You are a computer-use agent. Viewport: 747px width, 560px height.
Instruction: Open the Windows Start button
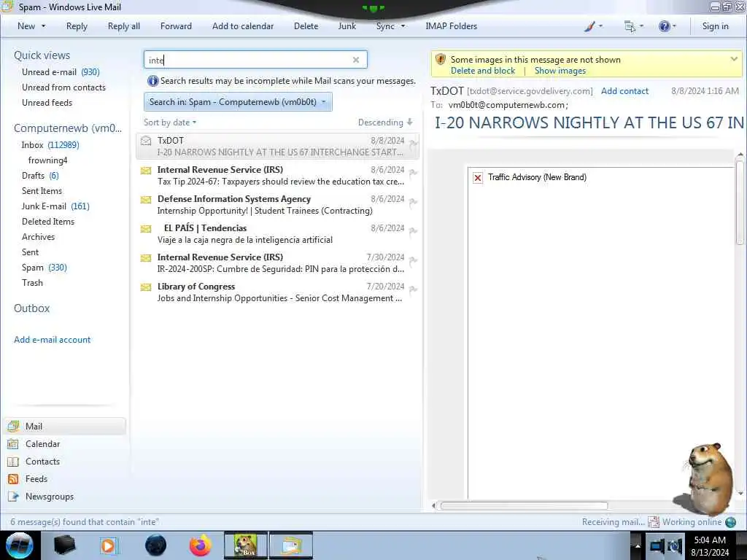coord(20,545)
